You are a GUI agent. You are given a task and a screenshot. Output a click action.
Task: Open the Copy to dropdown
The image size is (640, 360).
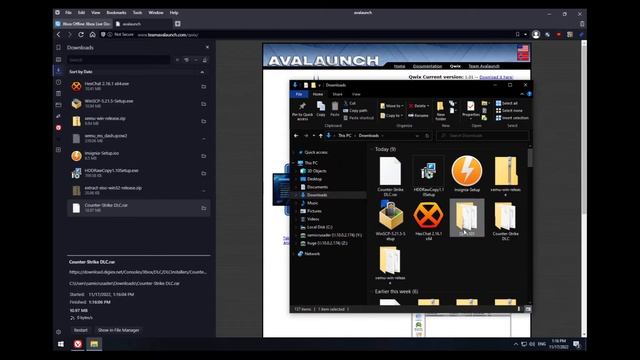391,116
